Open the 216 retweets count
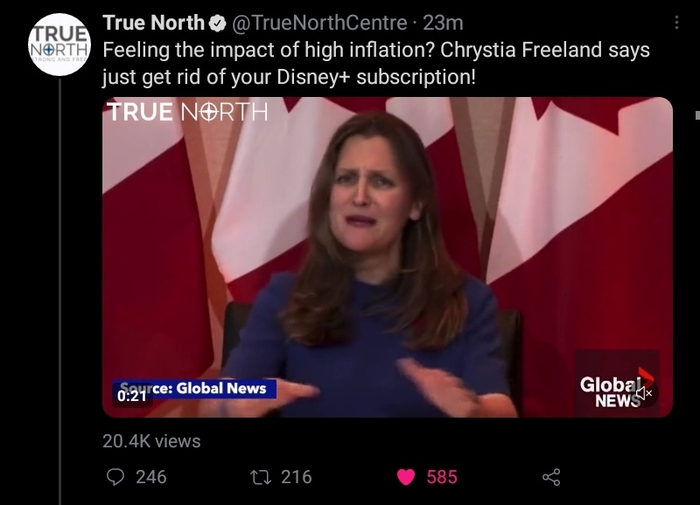Viewport: 700px width, 505px height. tap(296, 477)
